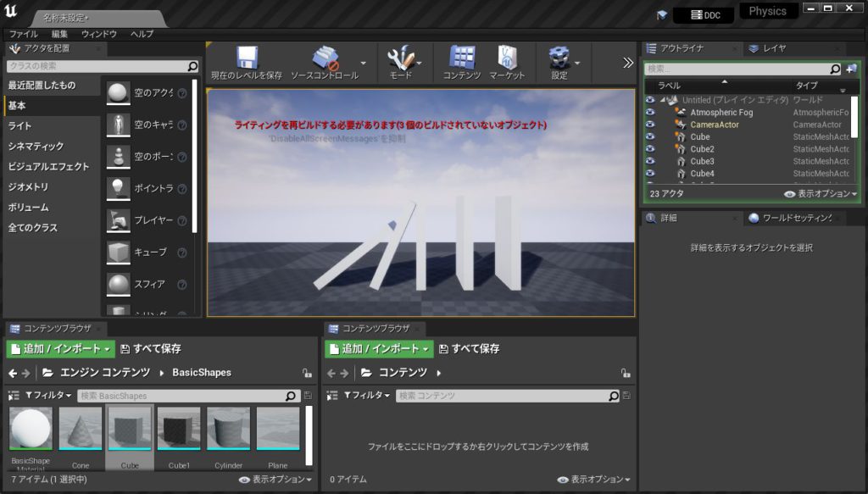Open Add/Import dropdown in left content browser

(61, 349)
